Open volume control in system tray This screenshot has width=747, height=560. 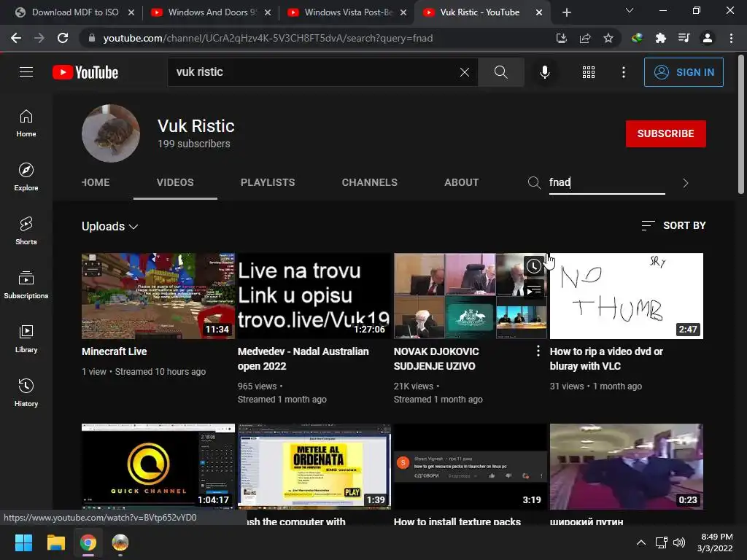[x=679, y=542]
